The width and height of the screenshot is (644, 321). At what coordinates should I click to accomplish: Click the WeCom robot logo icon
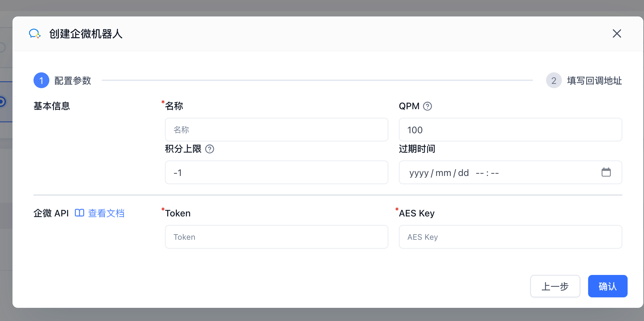point(34,34)
